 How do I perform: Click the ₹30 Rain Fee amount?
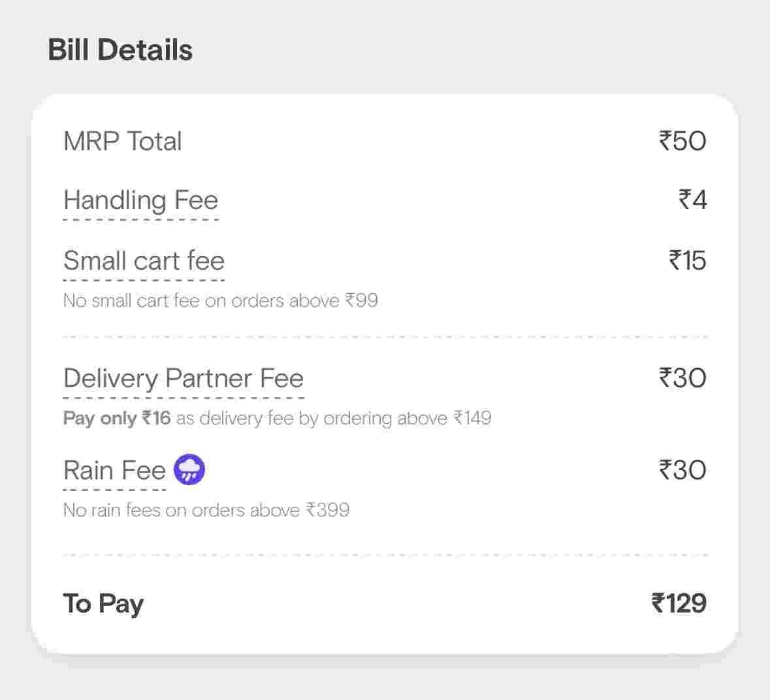682,470
